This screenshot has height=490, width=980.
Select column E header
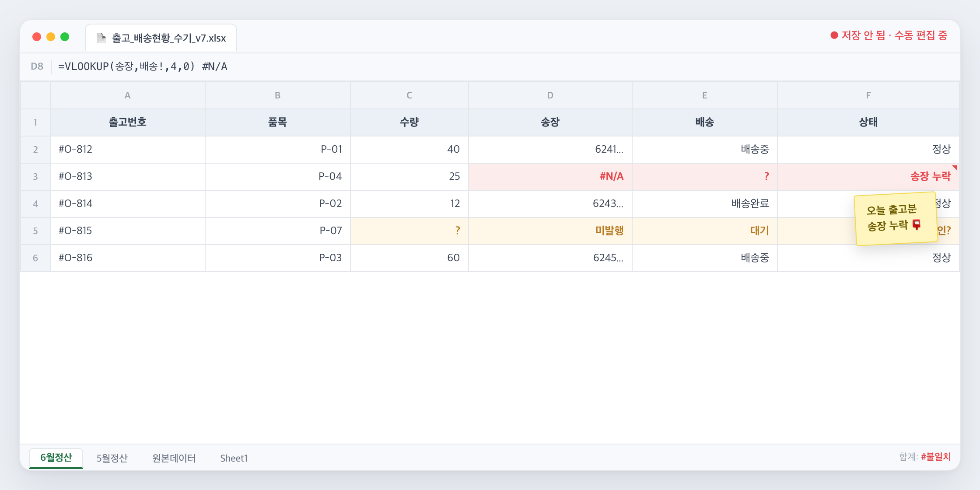coord(704,95)
